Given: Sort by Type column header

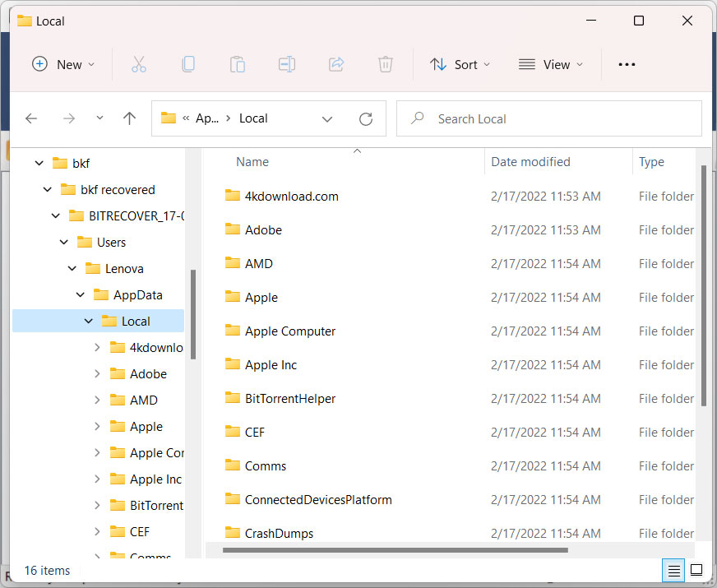Looking at the screenshot, I should (651, 162).
